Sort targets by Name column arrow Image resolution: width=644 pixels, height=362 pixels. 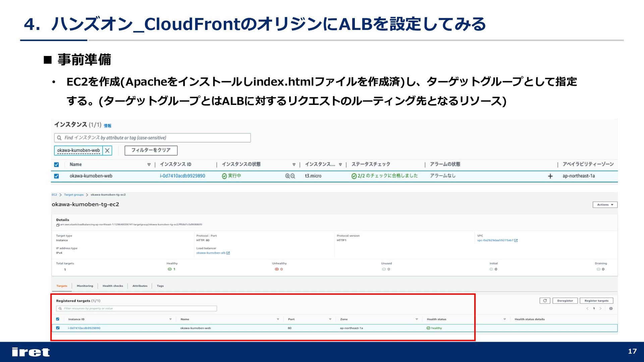tap(278, 319)
